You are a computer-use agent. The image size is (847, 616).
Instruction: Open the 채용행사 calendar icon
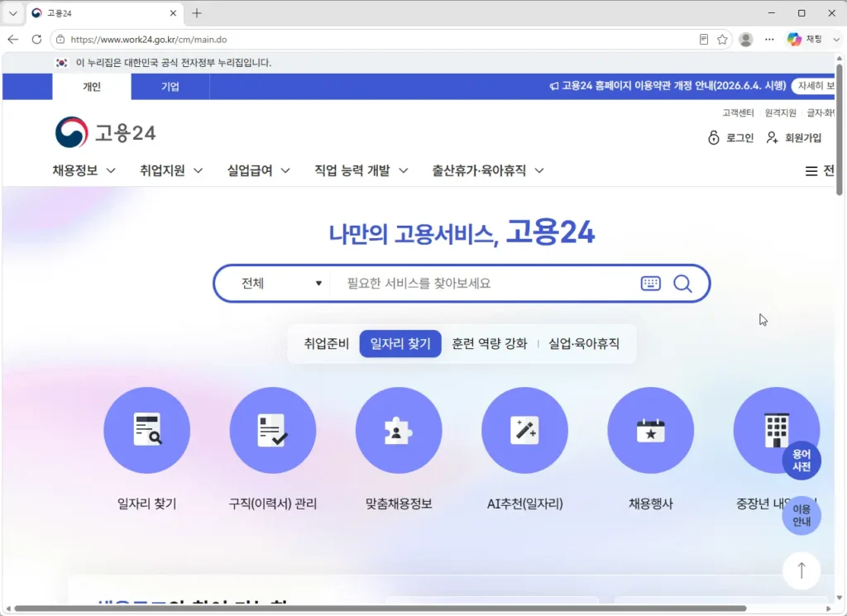pos(650,430)
